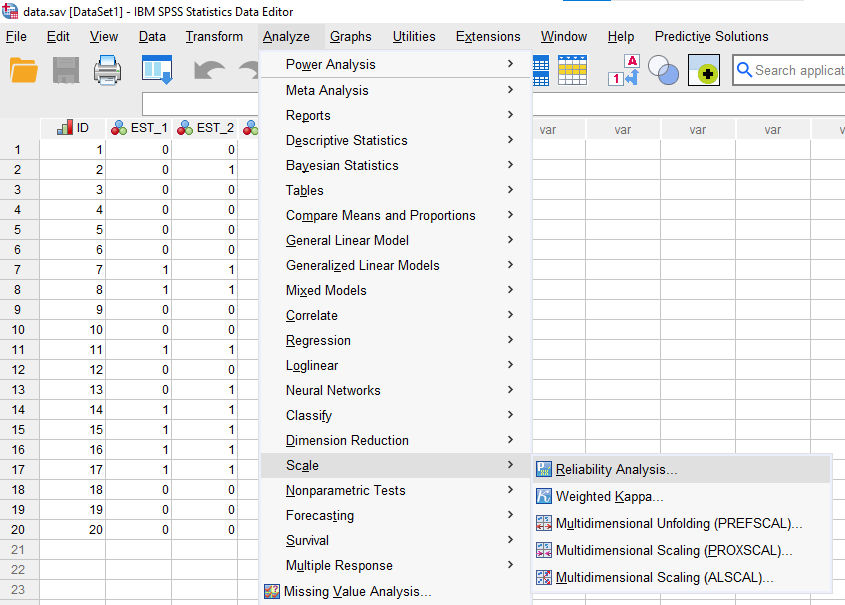Click the plus-sign toolbar icon
Viewport: 845px width, 605px height.
click(704, 70)
